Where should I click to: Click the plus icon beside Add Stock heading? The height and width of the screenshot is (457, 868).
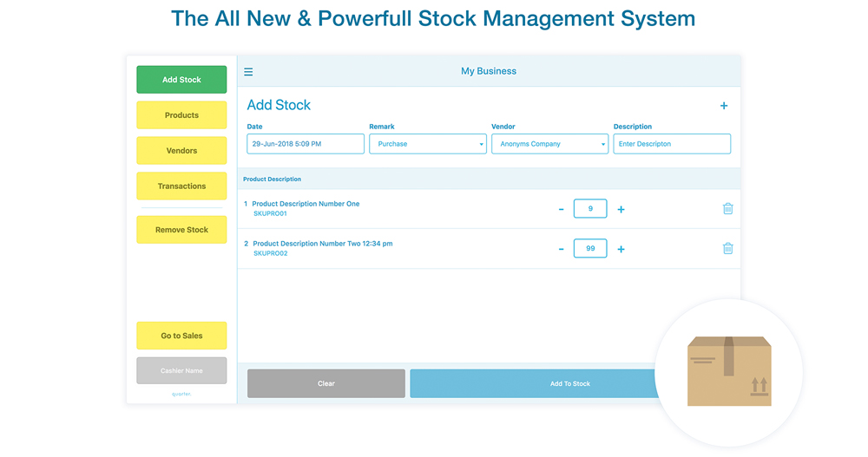724,106
